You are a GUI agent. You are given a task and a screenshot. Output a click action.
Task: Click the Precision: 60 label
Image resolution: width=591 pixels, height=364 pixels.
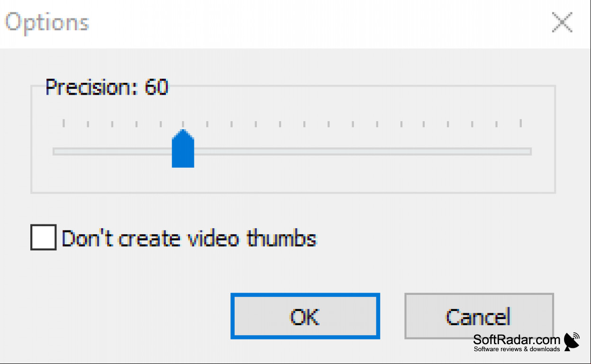coord(107,87)
